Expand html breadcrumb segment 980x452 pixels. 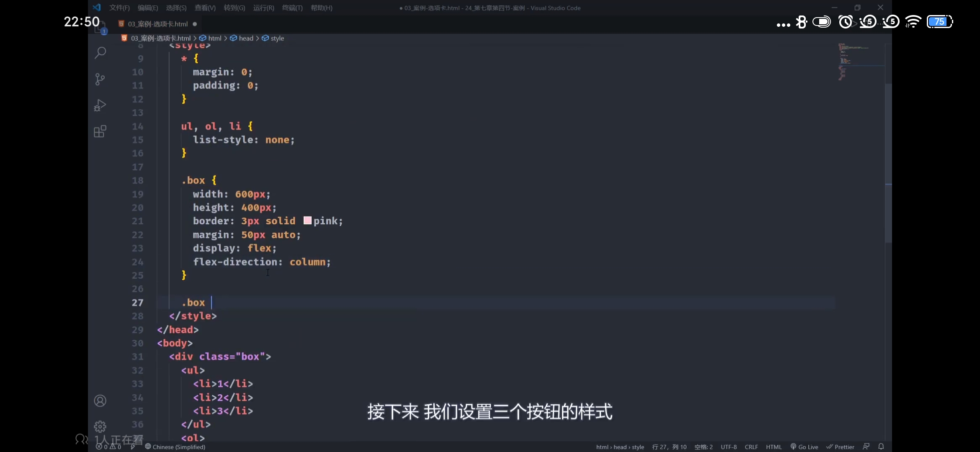pos(214,38)
